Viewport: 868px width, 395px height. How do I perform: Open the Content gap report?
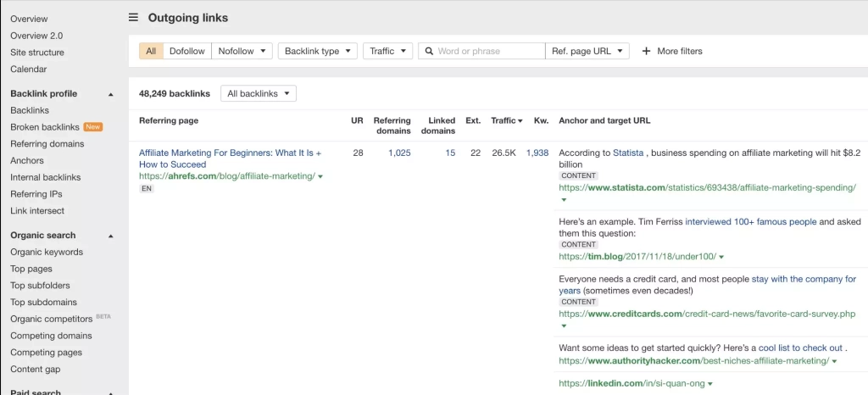[x=36, y=370]
